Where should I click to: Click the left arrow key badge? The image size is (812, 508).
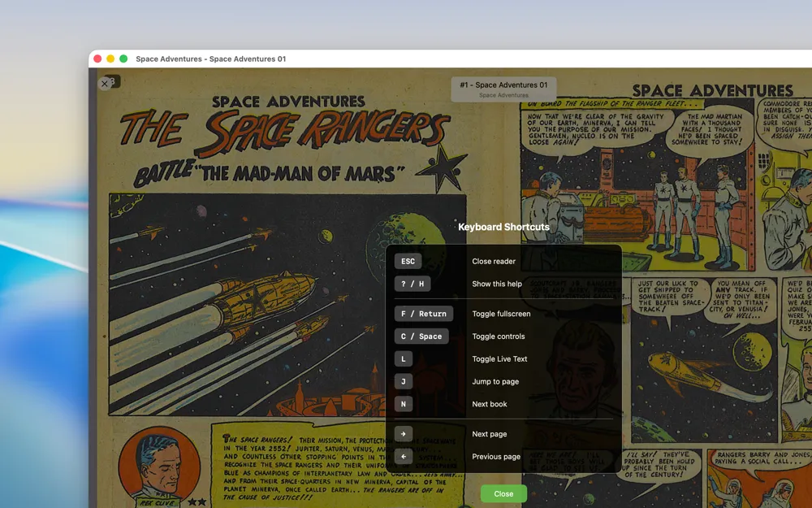point(404,457)
